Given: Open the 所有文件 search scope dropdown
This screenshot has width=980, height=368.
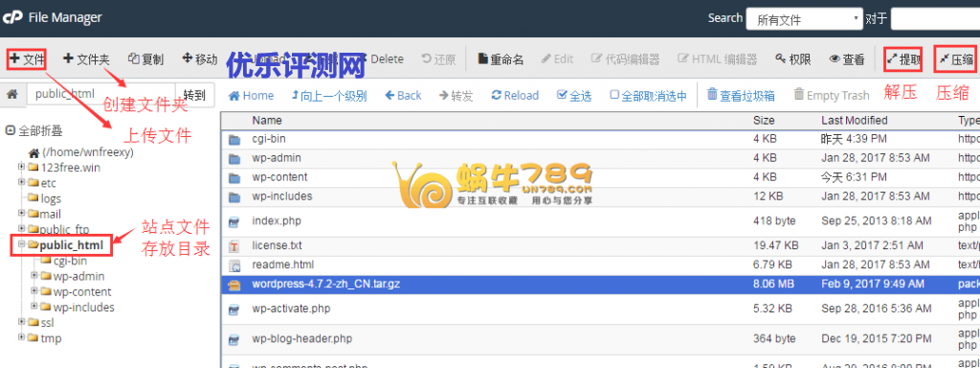Looking at the screenshot, I should click(x=804, y=19).
